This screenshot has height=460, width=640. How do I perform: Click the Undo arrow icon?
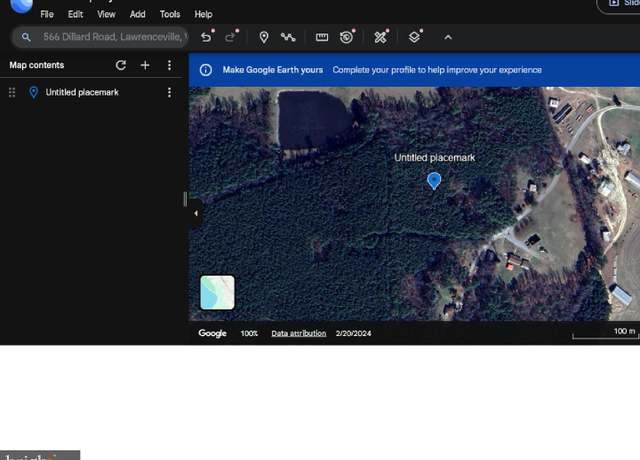(207, 37)
